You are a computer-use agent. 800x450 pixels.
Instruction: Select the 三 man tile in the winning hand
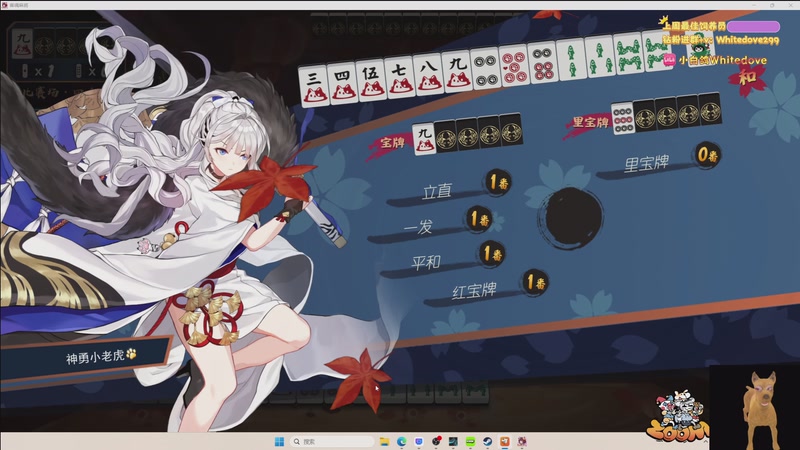point(313,86)
